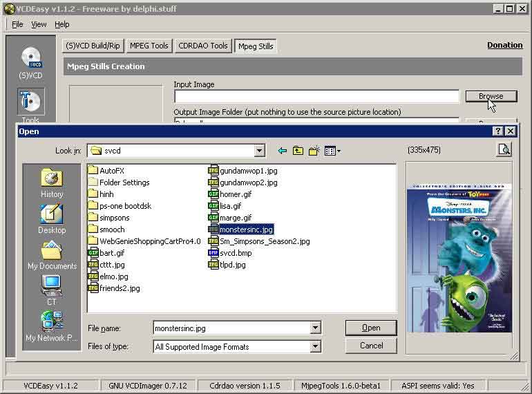Click the Input Image text field
This screenshot has height=394, width=532.
coord(316,97)
